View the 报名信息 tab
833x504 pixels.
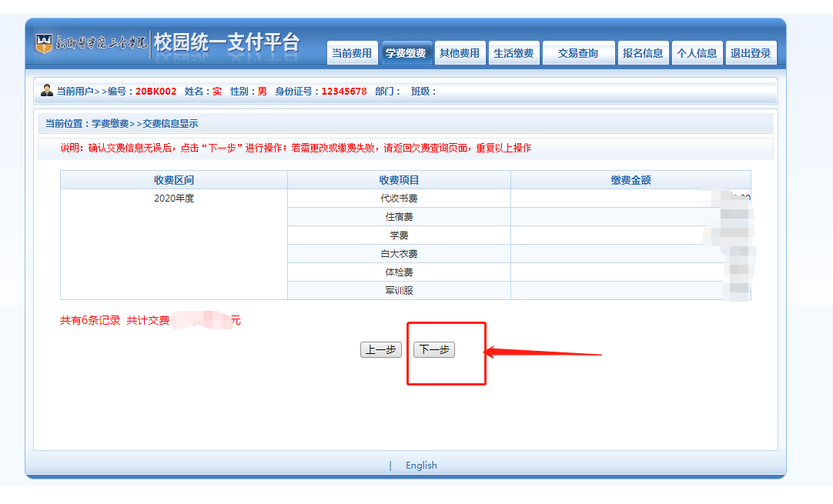click(x=643, y=53)
